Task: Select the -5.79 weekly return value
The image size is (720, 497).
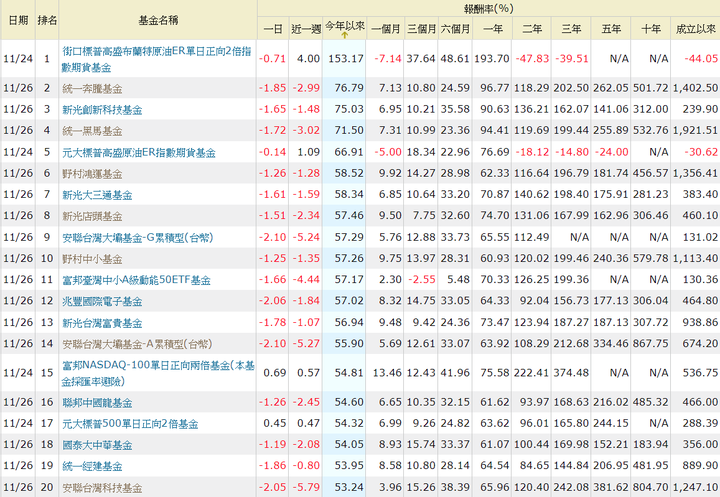Action: click(306, 487)
